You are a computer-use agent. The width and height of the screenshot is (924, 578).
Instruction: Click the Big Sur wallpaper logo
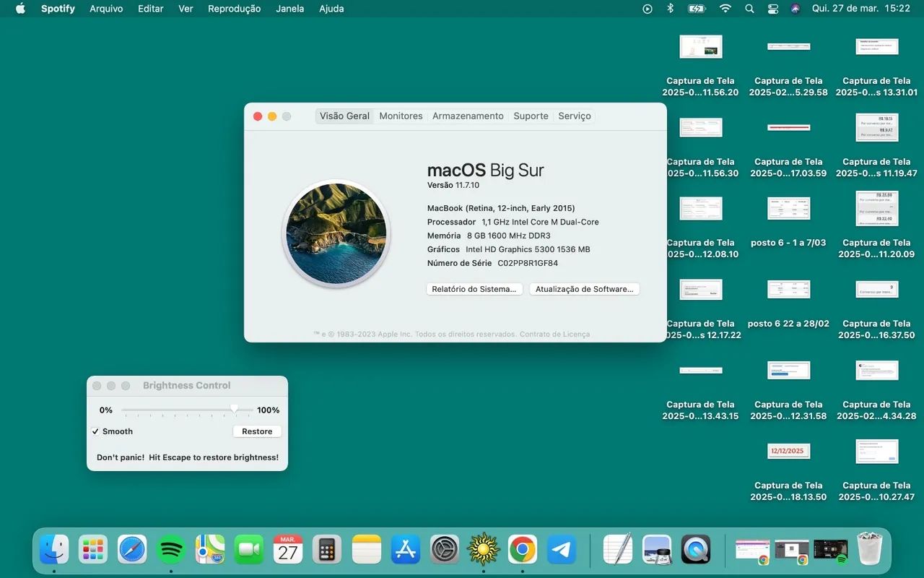pyautogui.click(x=336, y=233)
